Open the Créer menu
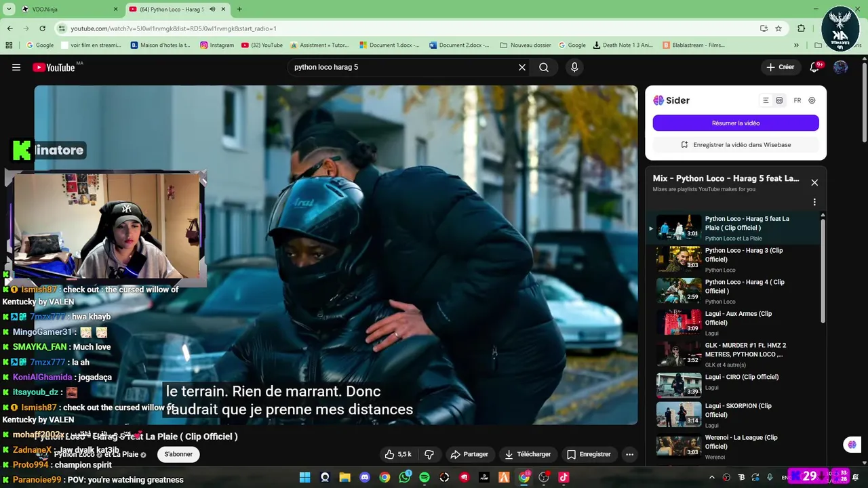 781,67
